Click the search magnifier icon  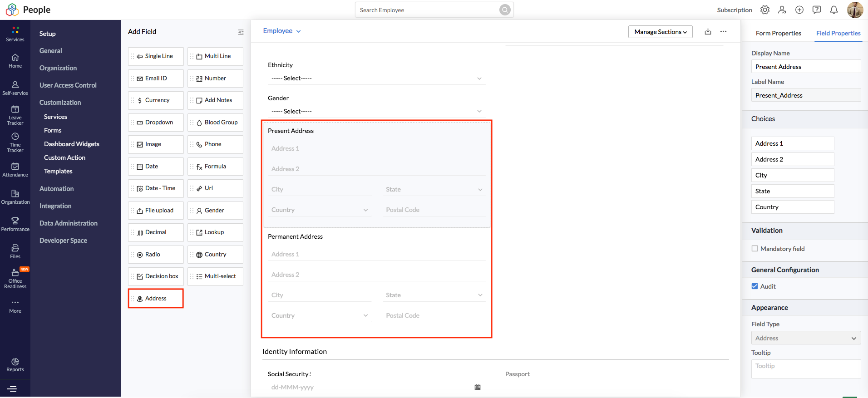pos(505,10)
